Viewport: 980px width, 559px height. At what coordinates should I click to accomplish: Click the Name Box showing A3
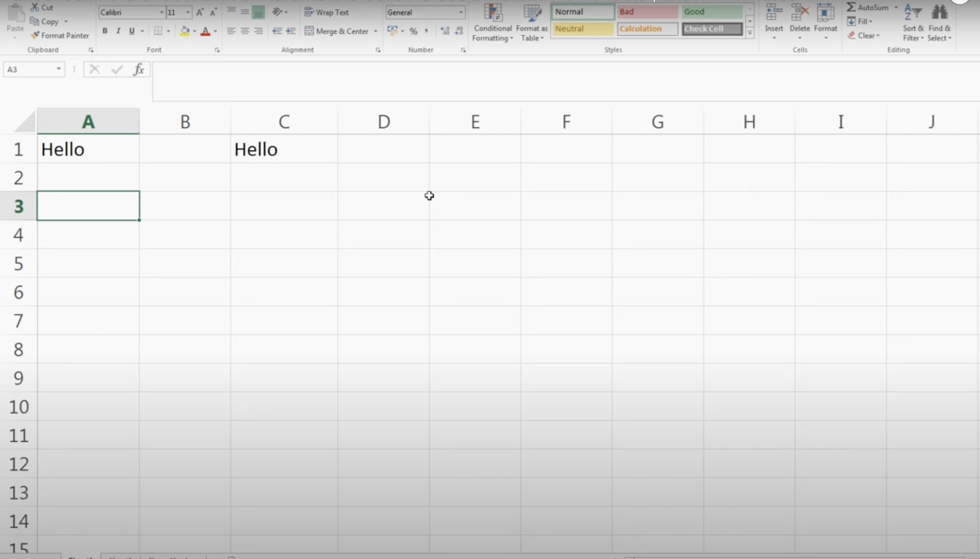pyautogui.click(x=34, y=70)
